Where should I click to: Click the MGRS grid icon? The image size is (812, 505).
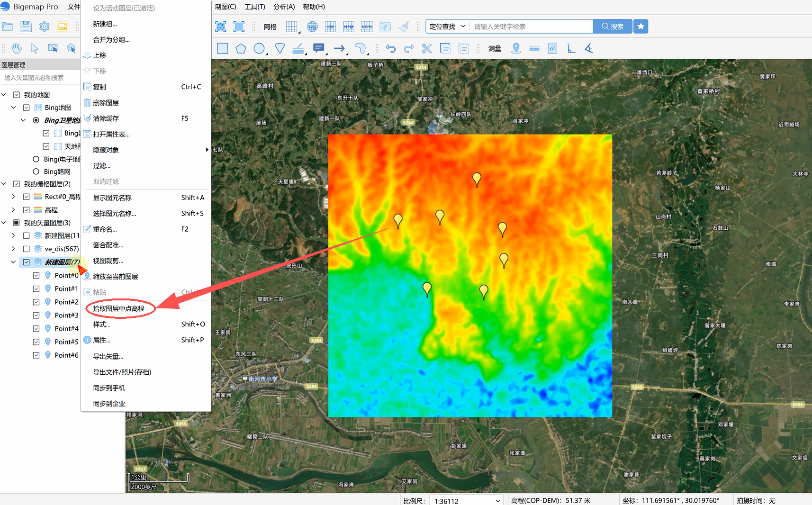[367, 27]
